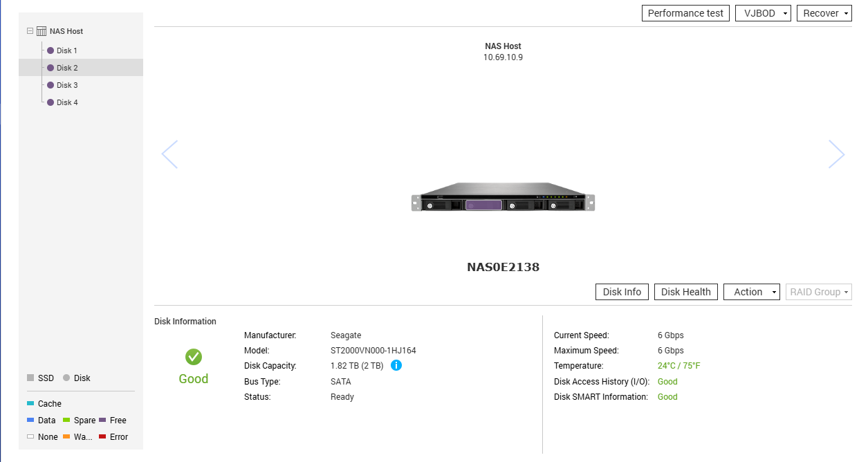Click the Error legend red swatch
868x462 pixels.
pyautogui.click(x=102, y=436)
